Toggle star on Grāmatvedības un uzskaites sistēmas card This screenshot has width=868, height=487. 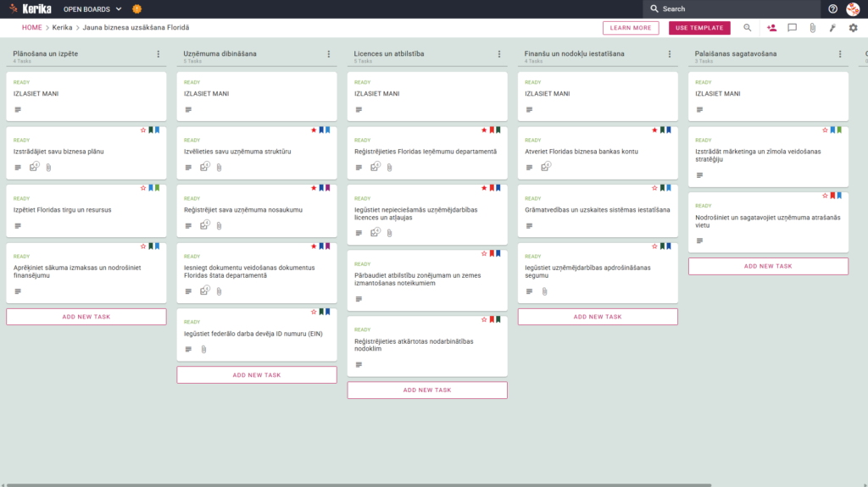pyautogui.click(x=655, y=188)
